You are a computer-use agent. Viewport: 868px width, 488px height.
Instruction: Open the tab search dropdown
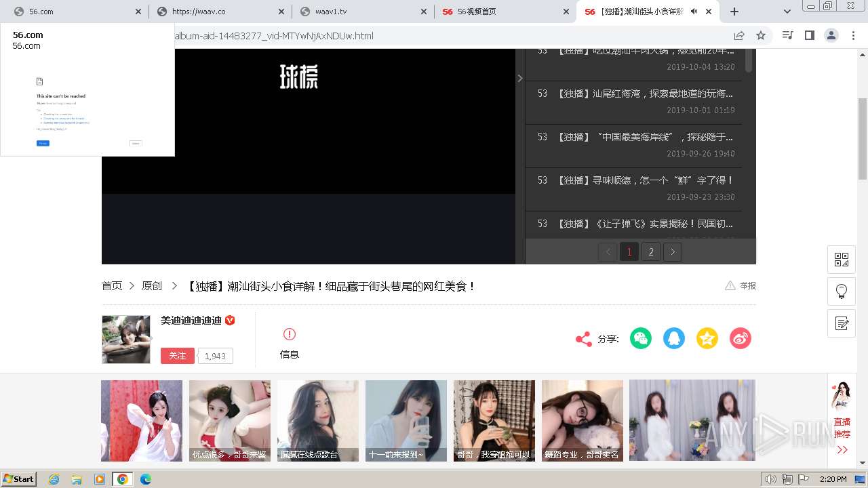click(x=787, y=12)
